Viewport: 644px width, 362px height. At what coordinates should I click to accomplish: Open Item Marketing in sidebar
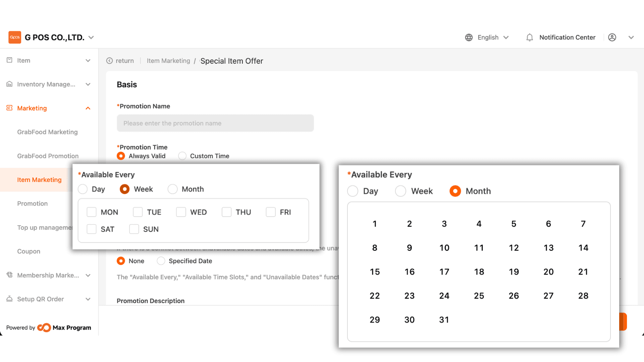(39, 180)
